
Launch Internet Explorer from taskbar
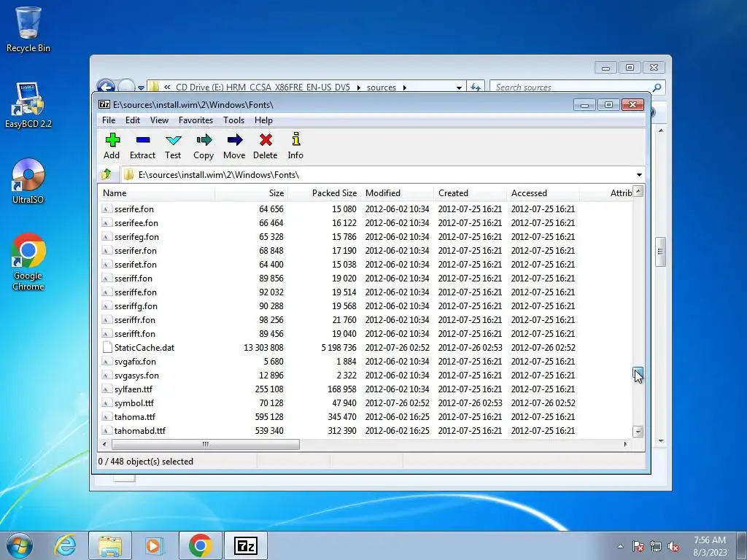click(x=66, y=545)
